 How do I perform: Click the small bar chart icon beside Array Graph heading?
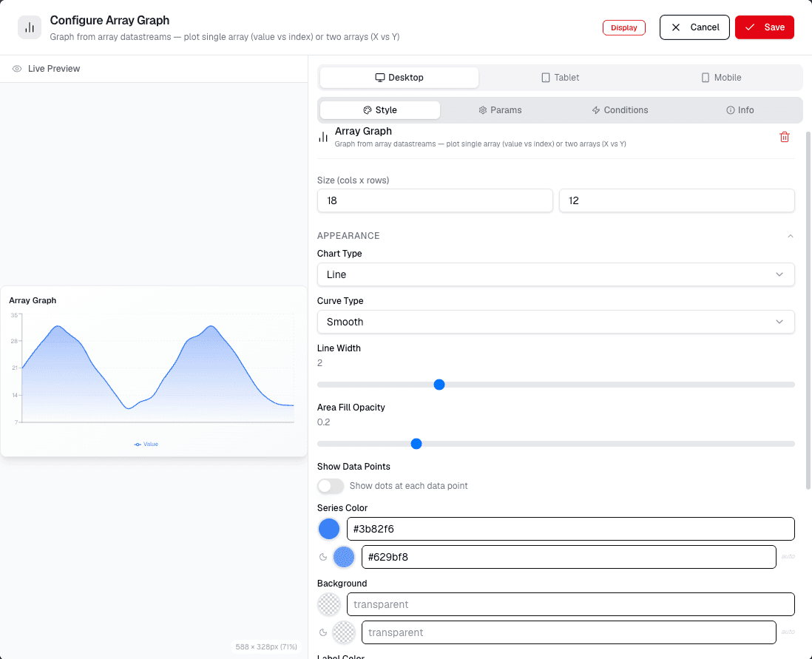point(323,137)
